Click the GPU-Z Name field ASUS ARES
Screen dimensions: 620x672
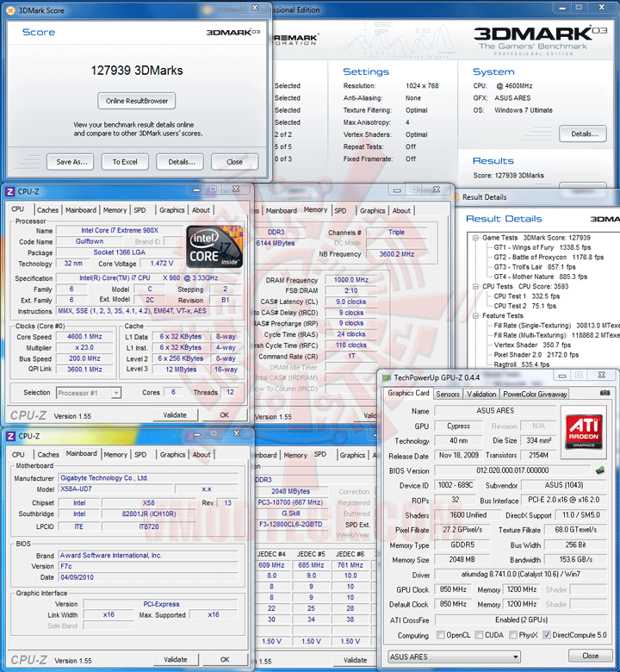[495, 411]
